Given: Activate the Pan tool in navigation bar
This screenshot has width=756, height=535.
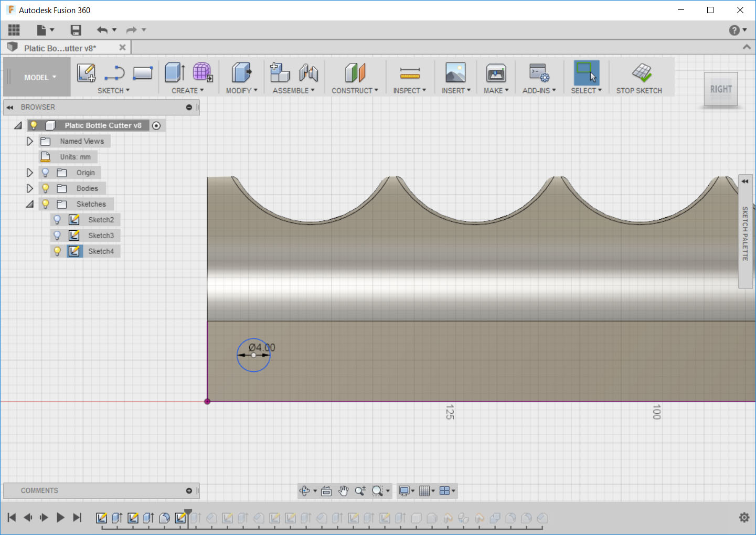Looking at the screenshot, I should (x=343, y=491).
